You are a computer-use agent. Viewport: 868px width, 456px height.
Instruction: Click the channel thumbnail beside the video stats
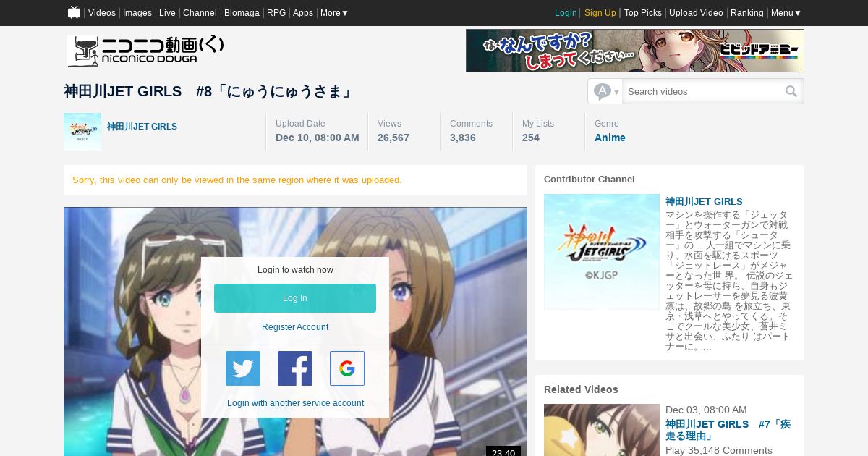82,132
